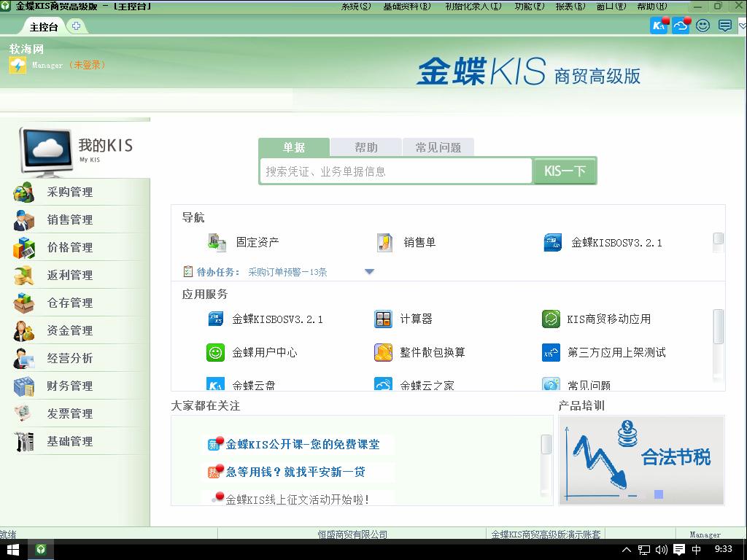Click the 我的KIS cloud monitor icon

[x=46, y=152]
